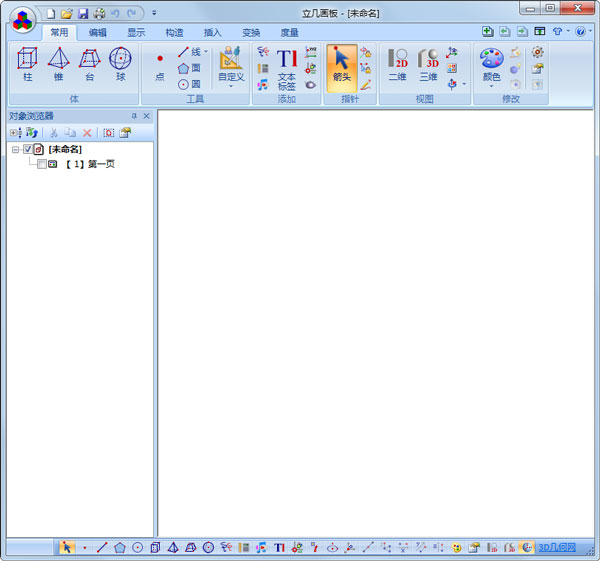
Task: Click the redo arrow in quick access toolbar
Action: pos(132,14)
